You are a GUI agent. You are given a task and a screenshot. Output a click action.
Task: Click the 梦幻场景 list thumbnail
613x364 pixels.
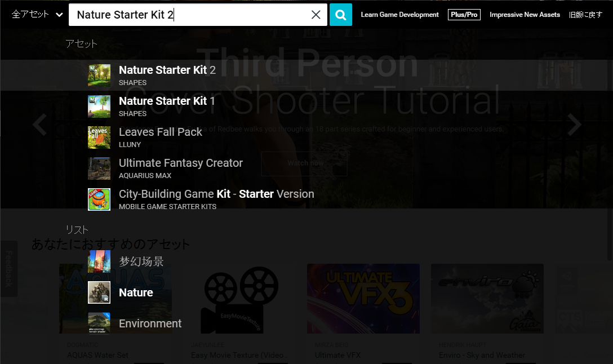click(x=99, y=261)
